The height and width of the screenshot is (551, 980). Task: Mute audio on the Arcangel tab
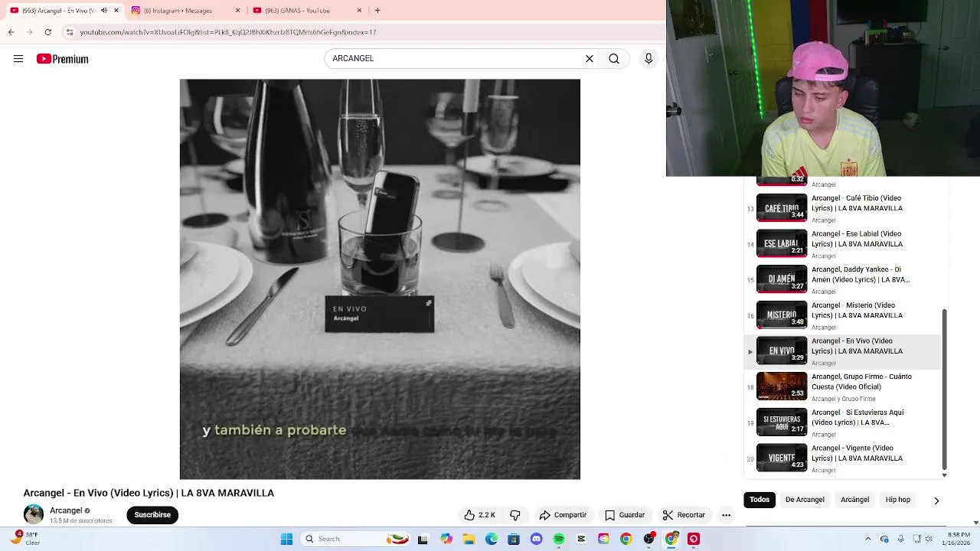(104, 10)
